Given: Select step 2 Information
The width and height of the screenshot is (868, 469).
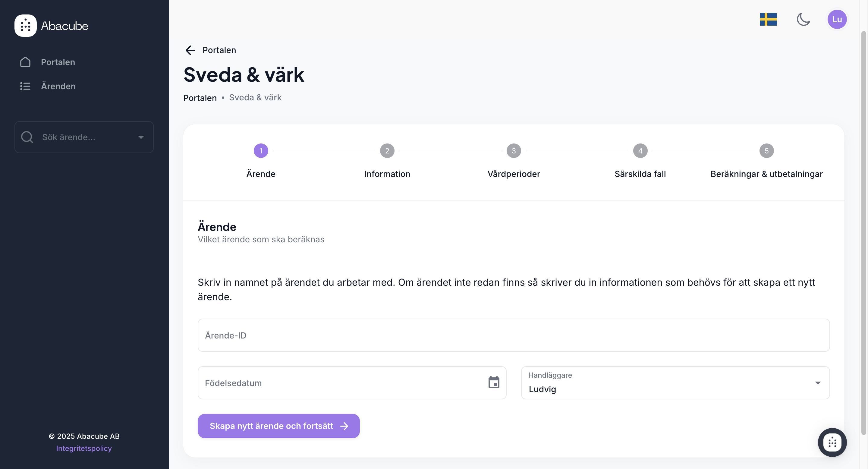Looking at the screenshot, I should point(387,151).
